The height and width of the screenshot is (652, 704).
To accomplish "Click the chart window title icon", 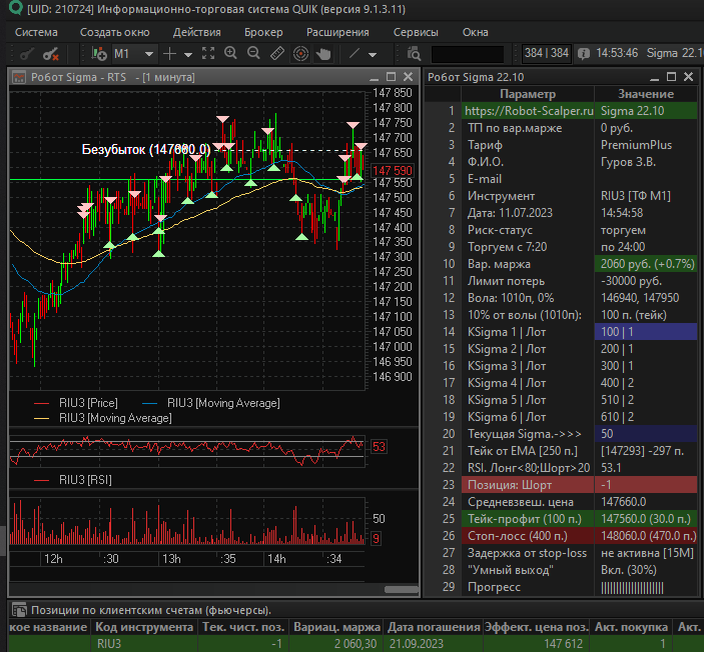I will pyautogui.click(x=19, y=77).
